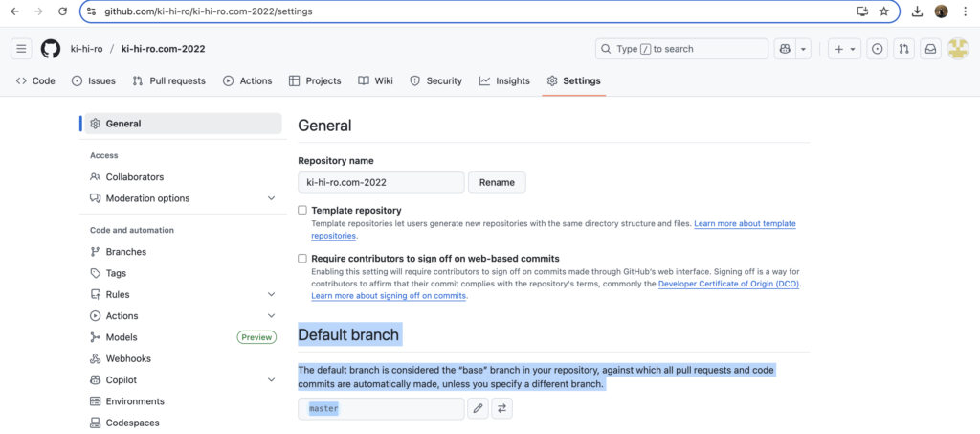Viewport: 980px width, 434px height.
Task: Check Require contributors to sign off checkbox
Action: click(302, 259)
